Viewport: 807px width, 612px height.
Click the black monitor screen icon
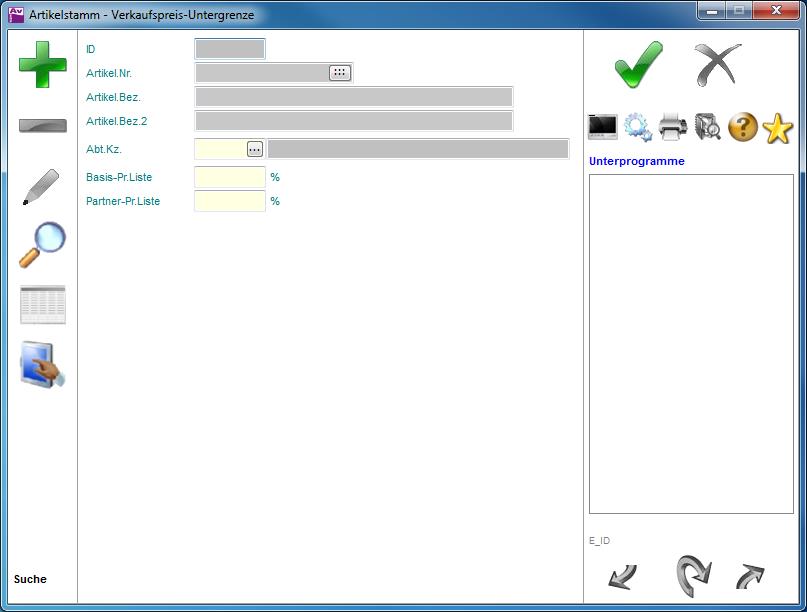[603, 127]
